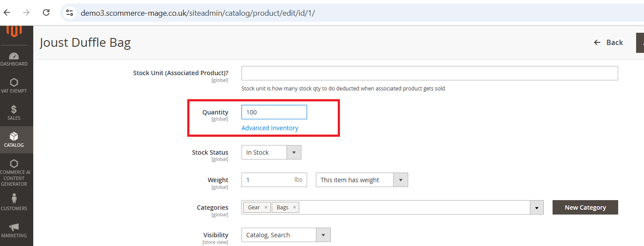The height and width of the screenshot is (246, 644).
Task: Remove the Bags category tag
Action: coord(294,208)
